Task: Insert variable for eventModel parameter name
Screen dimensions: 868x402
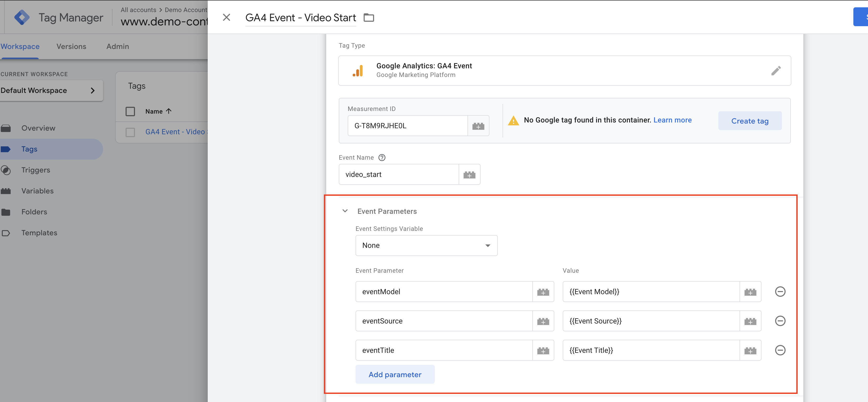Action: click(543, 292)
